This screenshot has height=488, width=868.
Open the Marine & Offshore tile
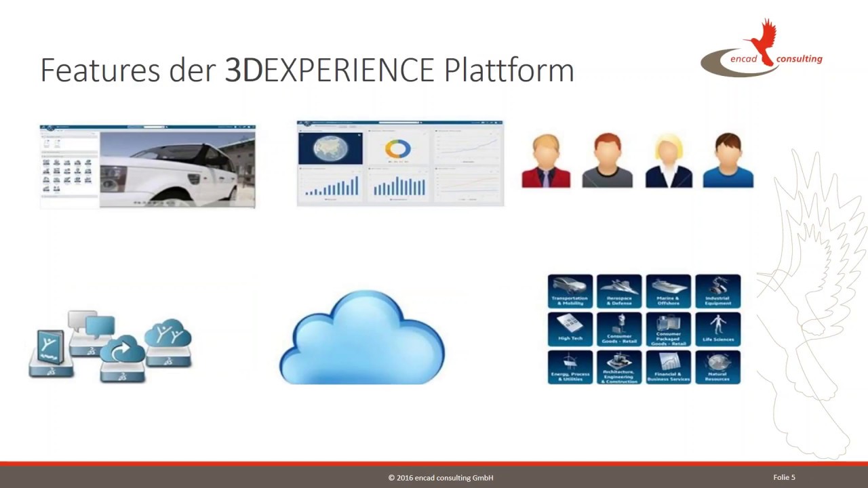[668, 291]
